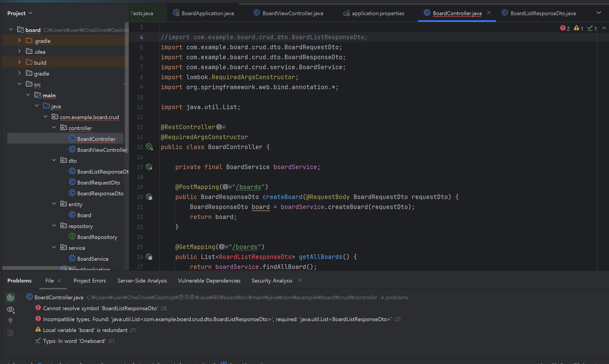Switch to BoardViewController.java tab
The image size is (609, 364).
[x=292, y=13]
